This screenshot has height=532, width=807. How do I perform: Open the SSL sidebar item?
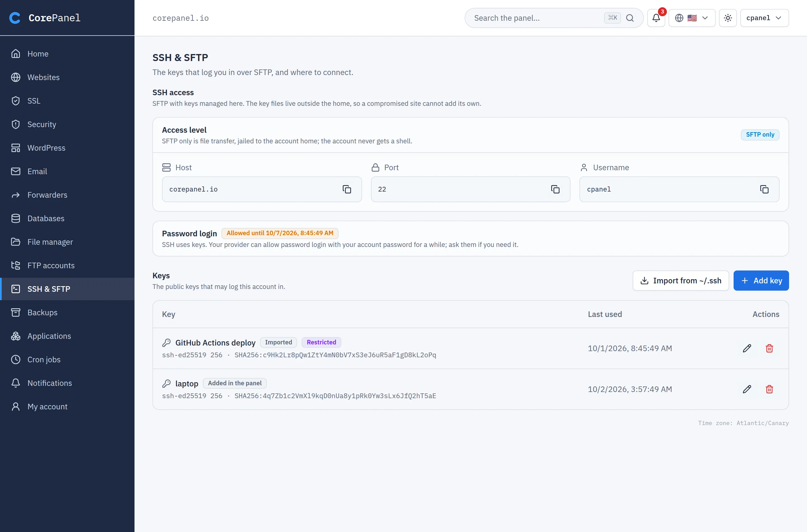(x=67, y=101)
